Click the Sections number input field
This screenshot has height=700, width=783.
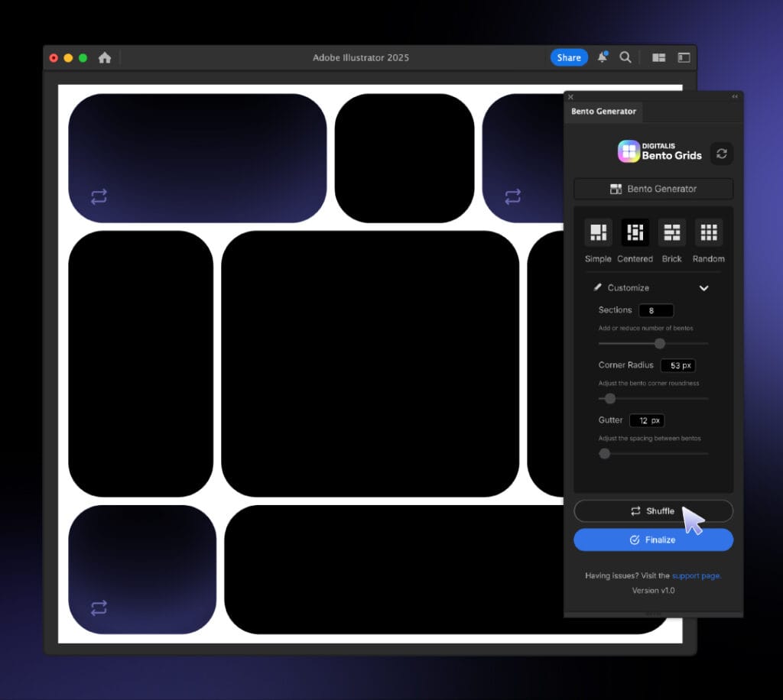pos(656,310)
